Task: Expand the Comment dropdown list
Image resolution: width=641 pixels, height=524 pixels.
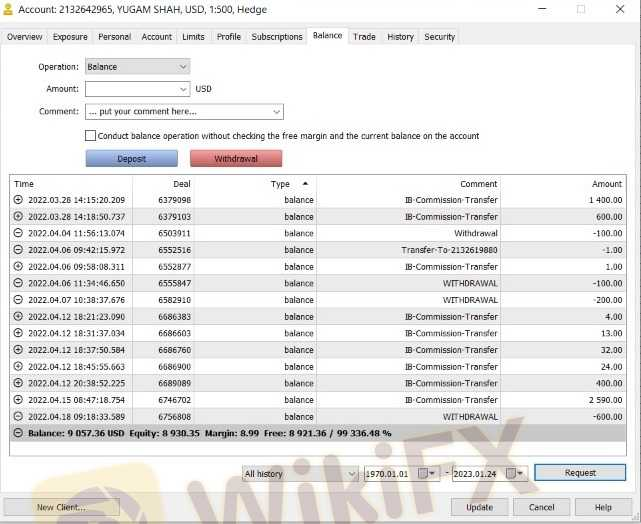Action: pyautogui.click(x=276, y=112)
